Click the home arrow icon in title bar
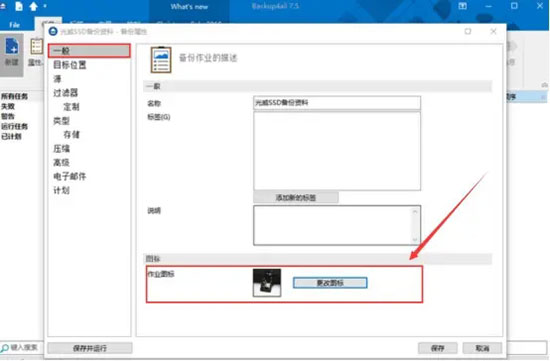Image resolution: width=550 pixels, height=361 pixels. pyautogui.click(x=33, y=6)
